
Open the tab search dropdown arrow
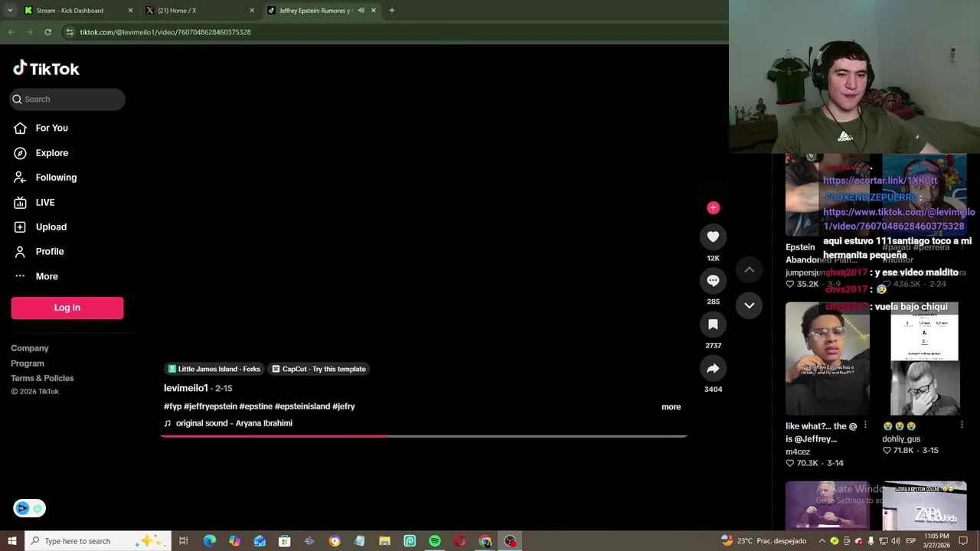pyautogui.click(x=9, y=11)
